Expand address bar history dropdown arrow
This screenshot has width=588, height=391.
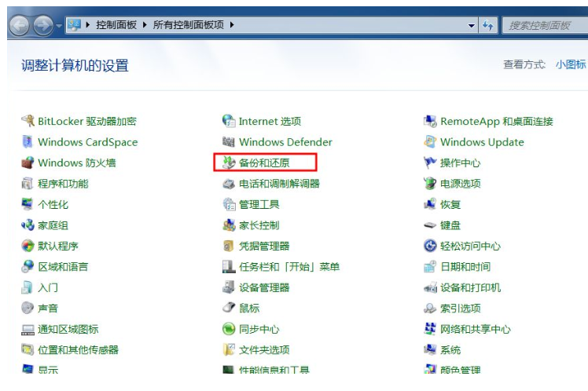click(x=472, y=25)
